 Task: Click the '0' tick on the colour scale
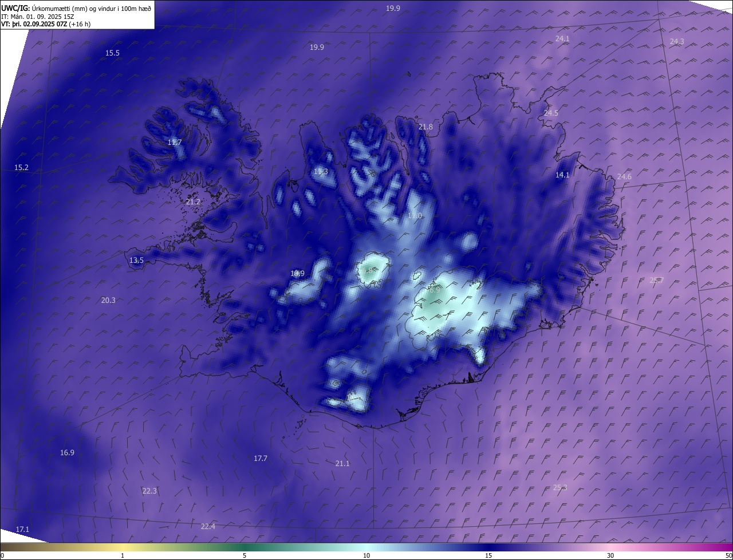click(x=2, y=556)
